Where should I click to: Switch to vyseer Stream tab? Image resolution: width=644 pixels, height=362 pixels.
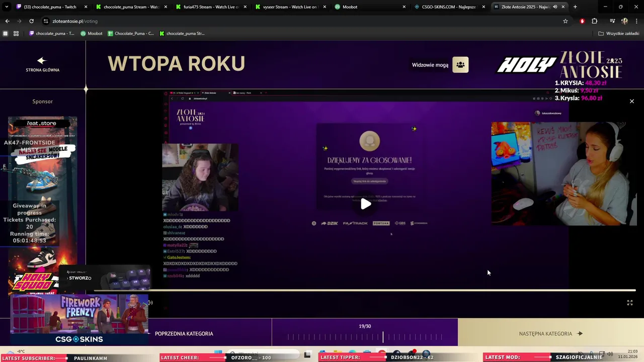[290, 7]
